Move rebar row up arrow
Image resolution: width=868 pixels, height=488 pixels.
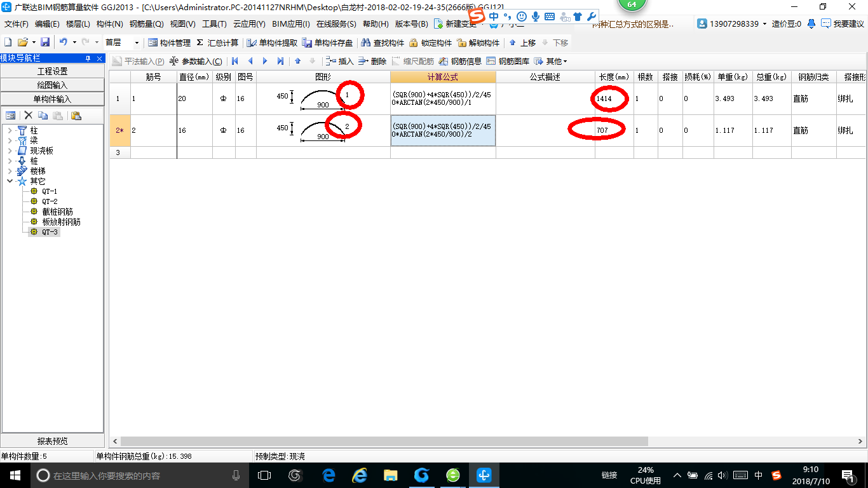tap(297, 62)
